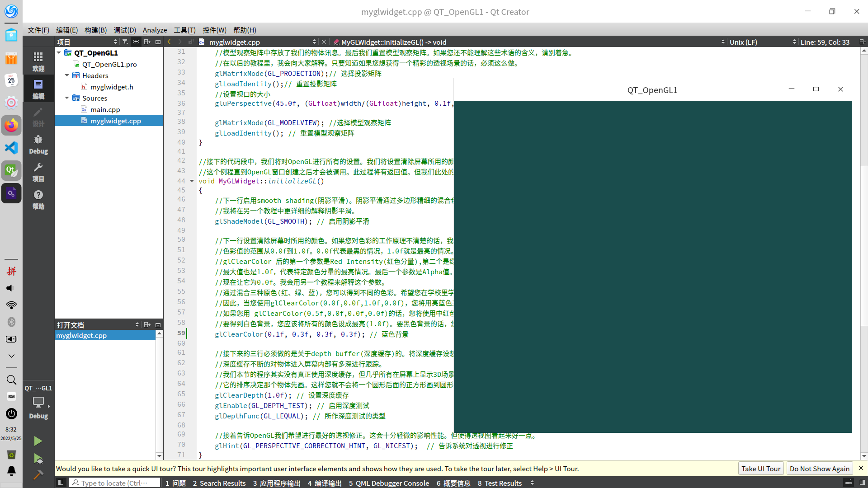The width and height of the screenshot is (868, 488).
Task: Open the Analyze menu
Action: pos(155,30)
